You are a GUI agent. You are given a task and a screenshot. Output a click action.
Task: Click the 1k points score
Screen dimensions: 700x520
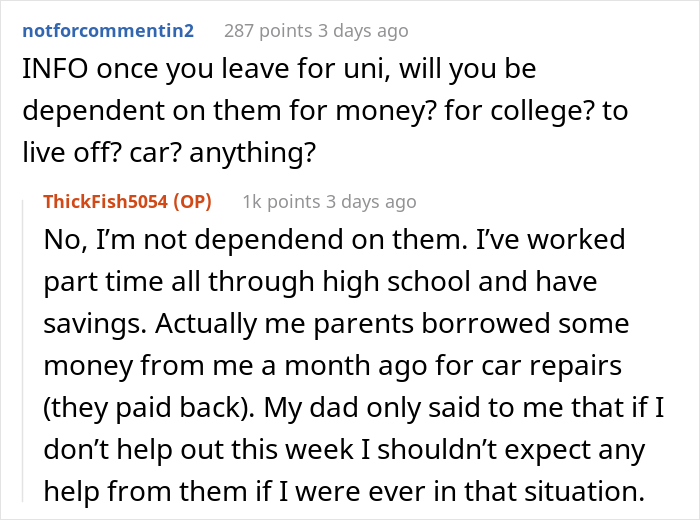(x=277, y=201)
